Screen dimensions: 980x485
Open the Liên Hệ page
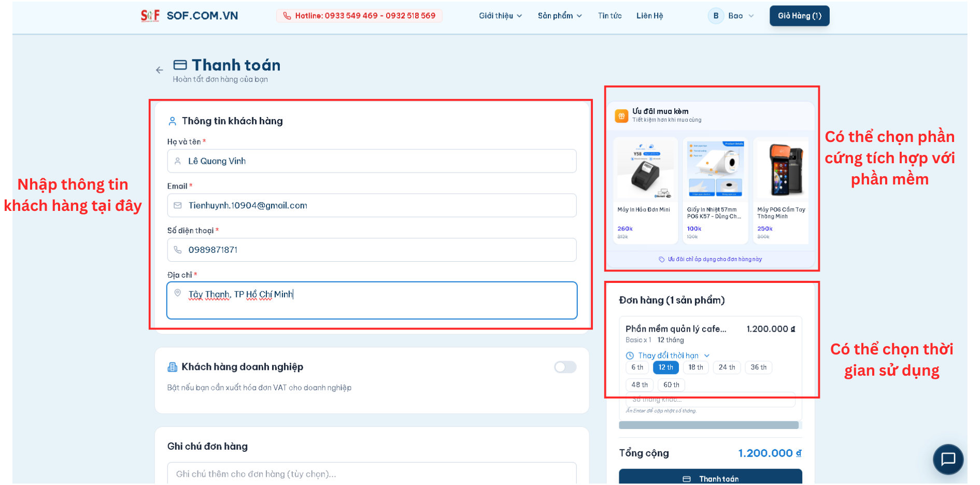tap(649, 16)
